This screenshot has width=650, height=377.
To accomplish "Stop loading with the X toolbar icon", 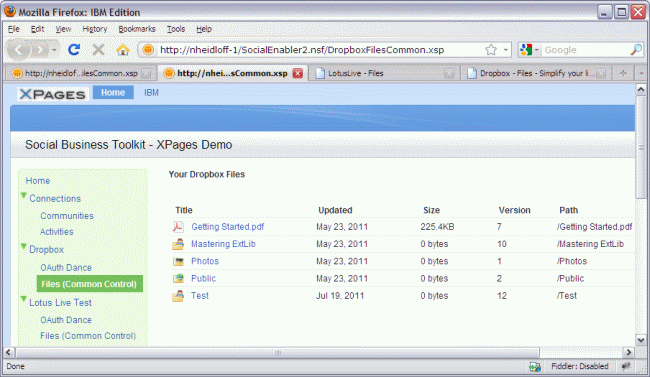I will tap(98, 50).
